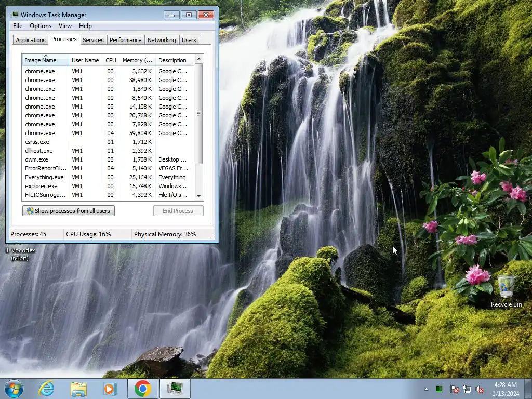The width and height of the screenshot is (532, 399).
Task: Sort by the CPU column header
Action: coord(111,60)
